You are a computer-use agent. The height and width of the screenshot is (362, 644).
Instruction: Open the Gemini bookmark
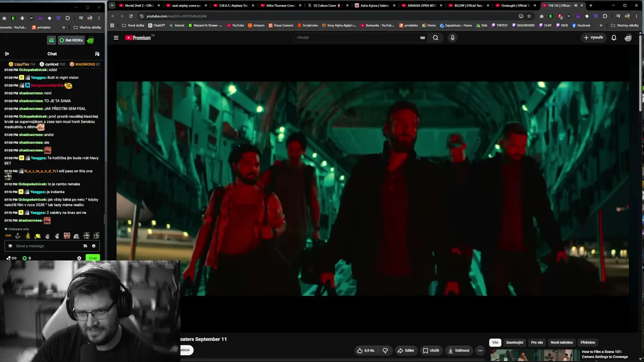(x=177, y=26)
